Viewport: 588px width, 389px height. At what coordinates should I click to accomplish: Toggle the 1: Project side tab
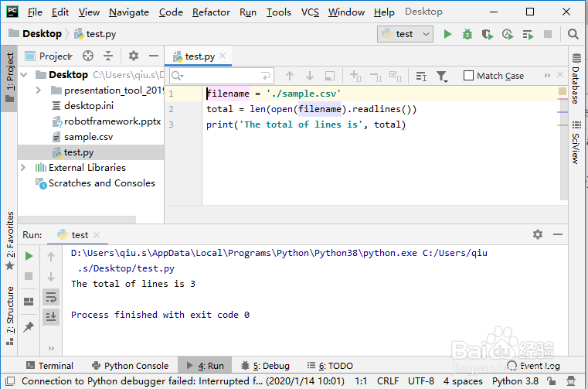point(9,78)
